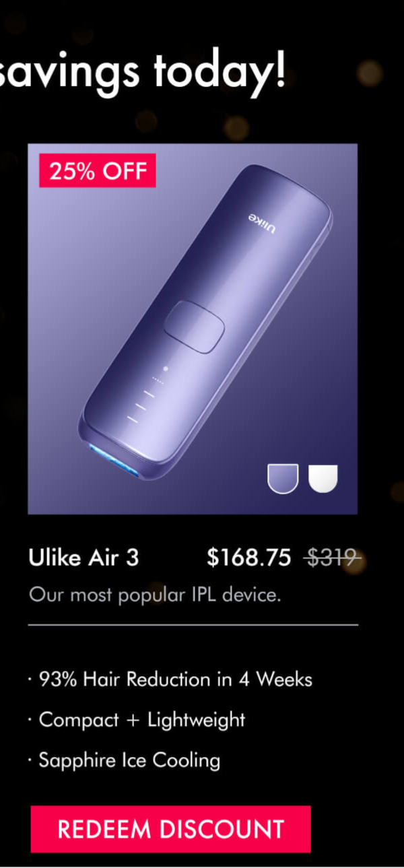Select the purple color swatch
The image size is (404, 868).
pyautogui.click(x=283, y=478)
